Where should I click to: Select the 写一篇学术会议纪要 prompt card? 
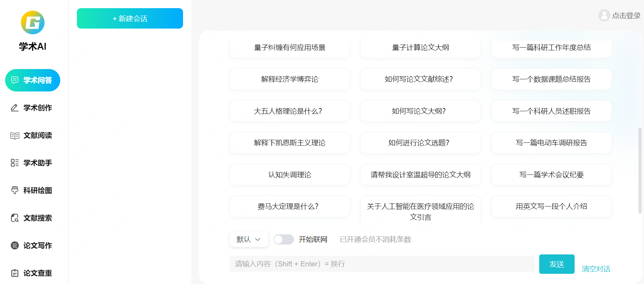551,175
